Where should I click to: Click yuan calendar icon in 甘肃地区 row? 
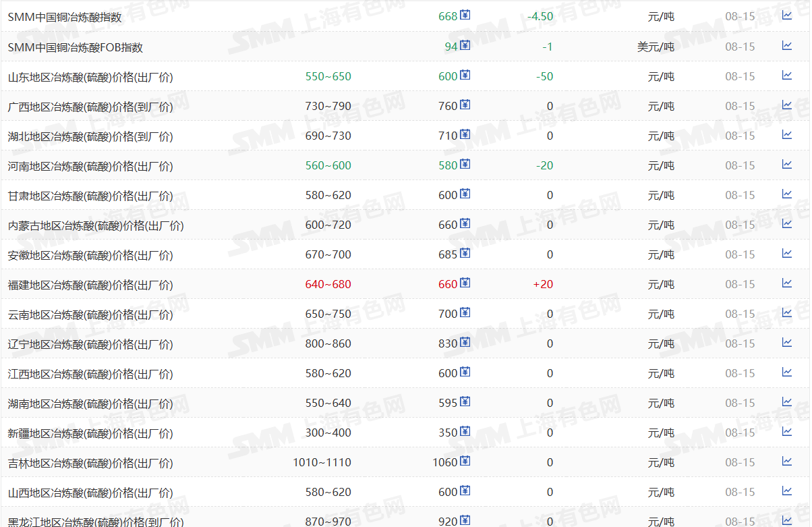pos(465,194)
